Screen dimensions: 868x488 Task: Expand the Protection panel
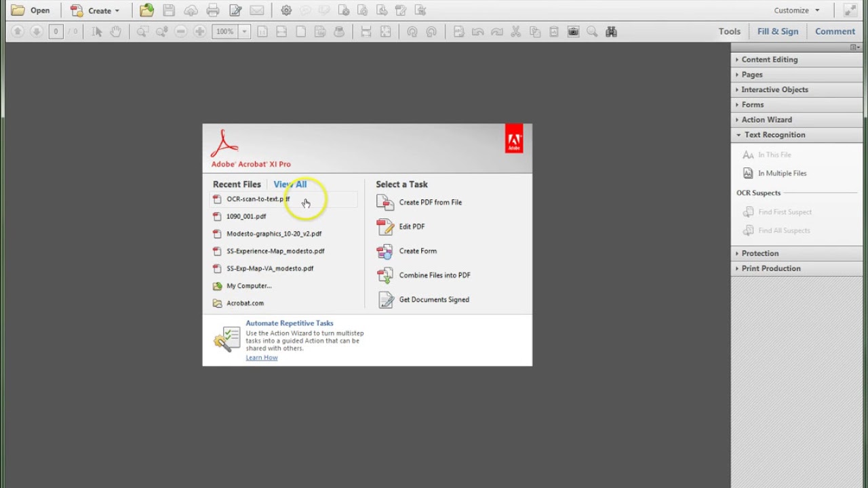coord(796,253)
